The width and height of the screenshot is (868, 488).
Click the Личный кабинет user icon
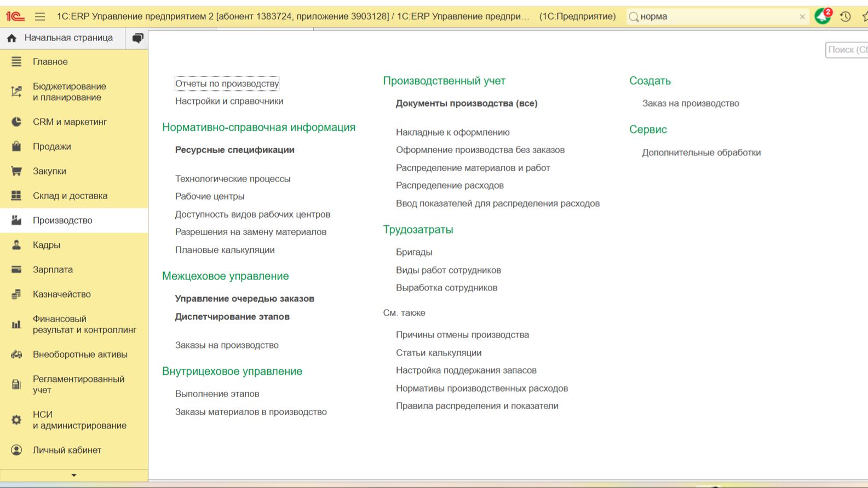click(x=16, y=450)
